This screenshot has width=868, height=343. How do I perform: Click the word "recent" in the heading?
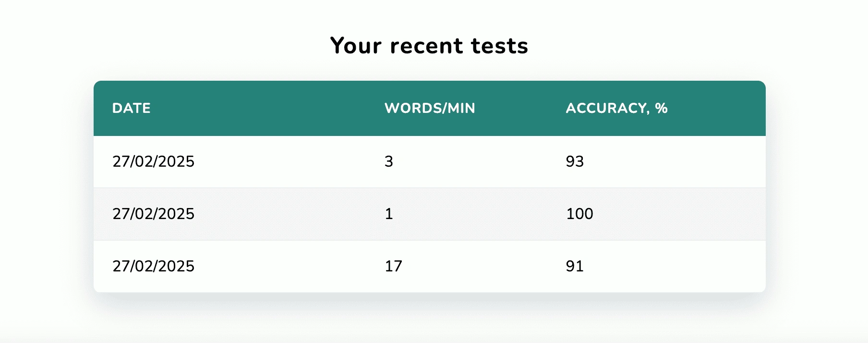(426, 46)
